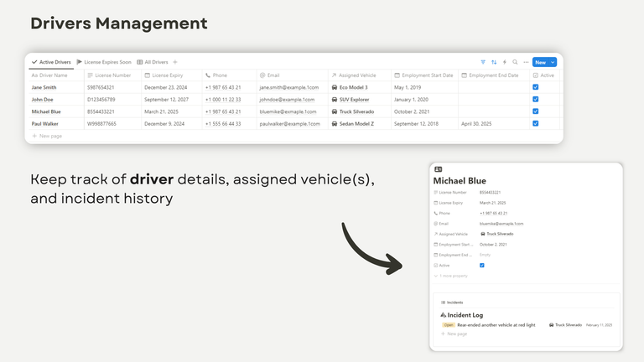
Task: Open the Incidents tab in detail card
Action: pos(452,303)
